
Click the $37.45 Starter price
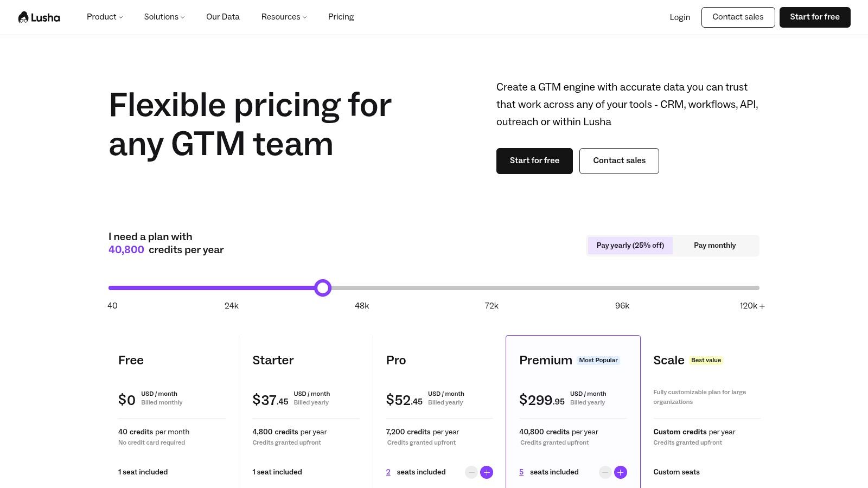tap(270, 400)
